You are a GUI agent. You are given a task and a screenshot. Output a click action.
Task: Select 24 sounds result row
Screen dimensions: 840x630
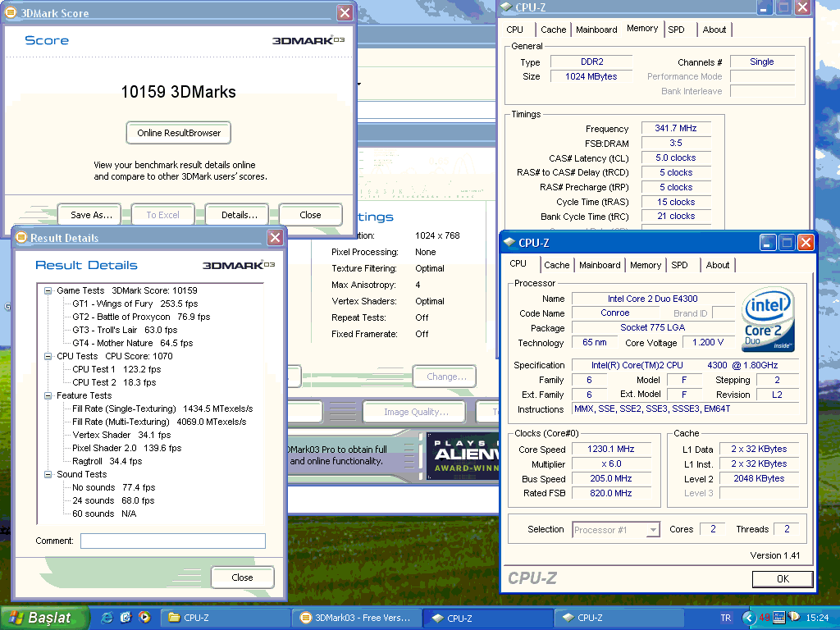(113, 501)
